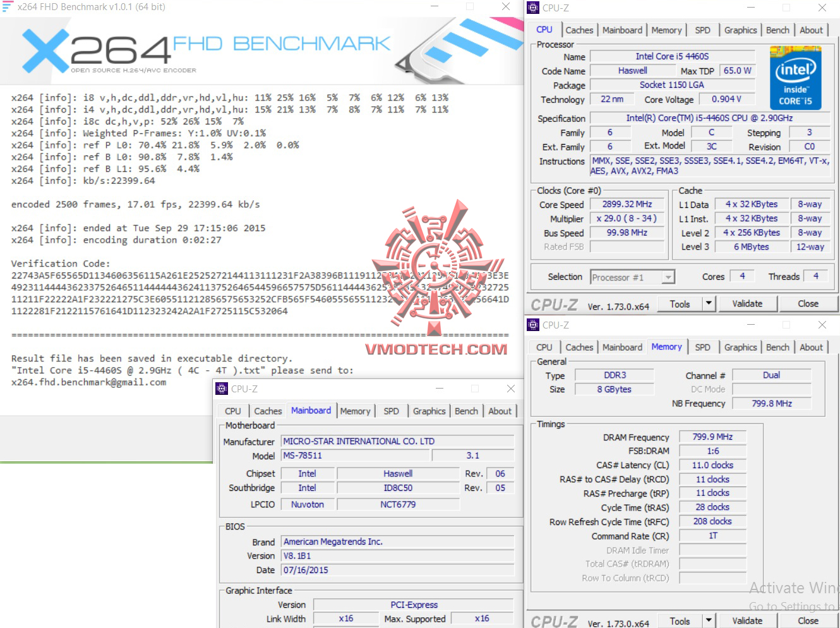Switch to Mainboard tab in the CPU window

click(622, 30)
